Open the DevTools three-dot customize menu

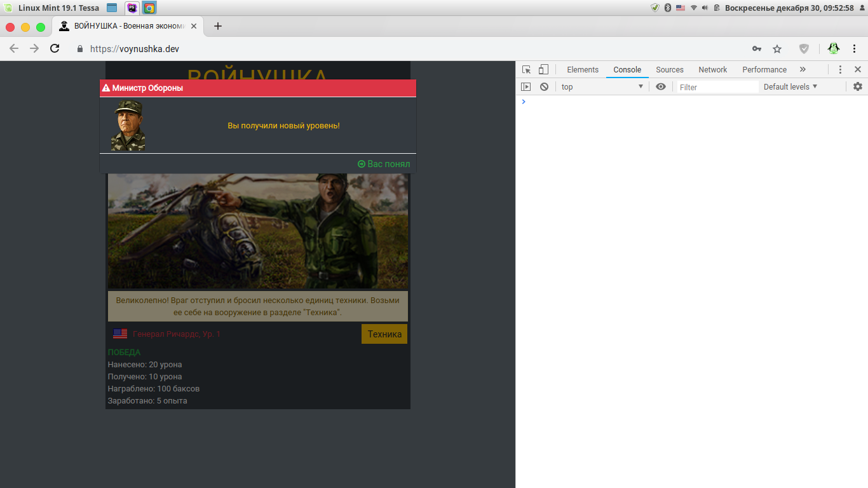(x=840, y=70)
